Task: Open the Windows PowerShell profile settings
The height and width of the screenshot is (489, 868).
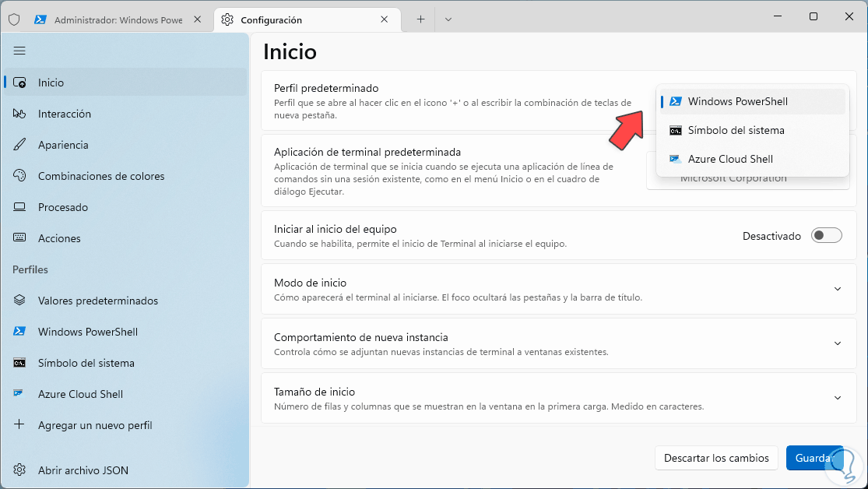Action: (x=125, y=332)
